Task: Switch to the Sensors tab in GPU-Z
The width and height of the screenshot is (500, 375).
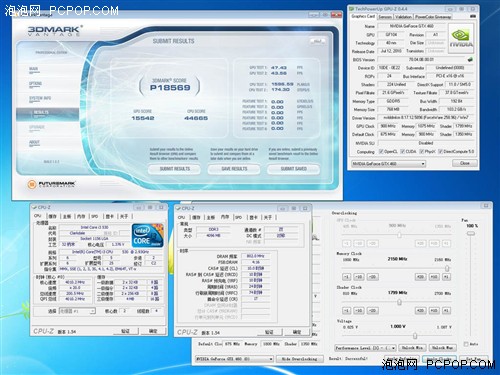Action: pyautogui.click(x=385, y=17)
